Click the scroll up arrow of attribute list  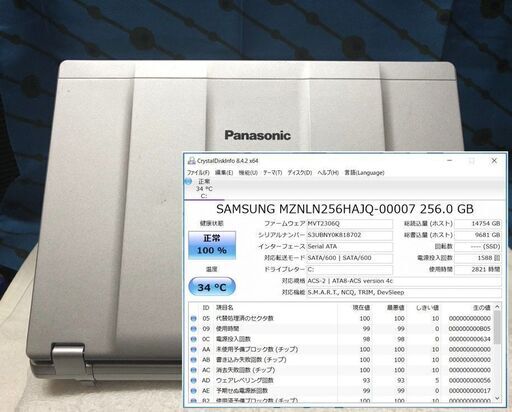pyautogui.click(x=497, y=307)
